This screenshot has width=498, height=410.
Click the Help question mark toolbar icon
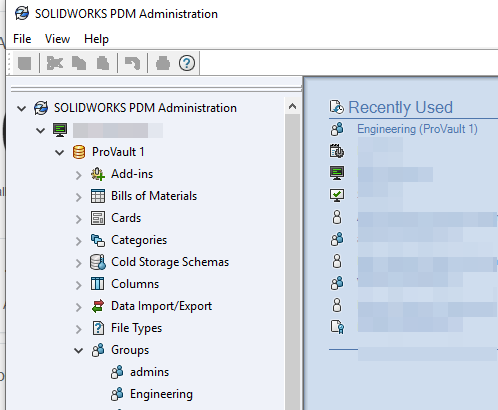(x=187, y=63)
